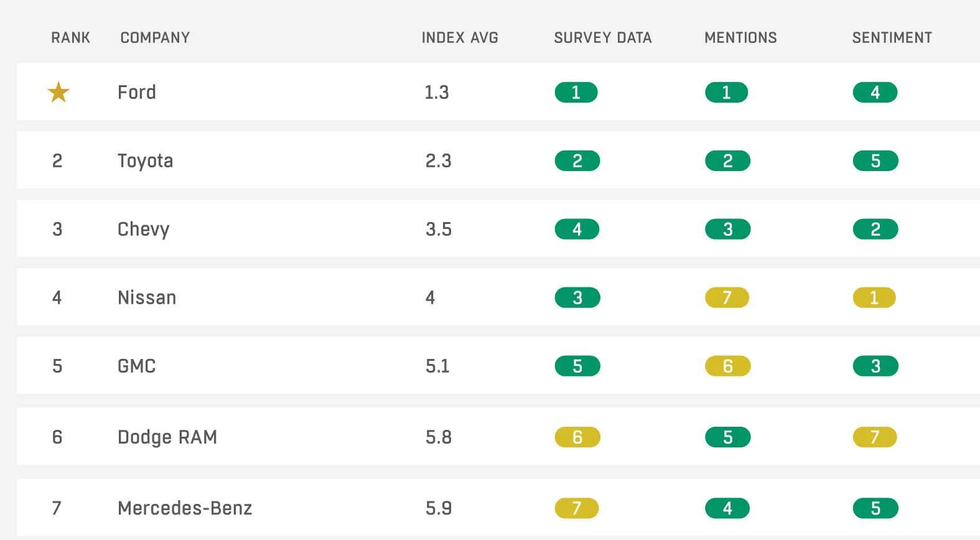Click Dodge RAM's index average 5.8
The image size is (980, 540).
pyautogui.click(x=439, y=437)
